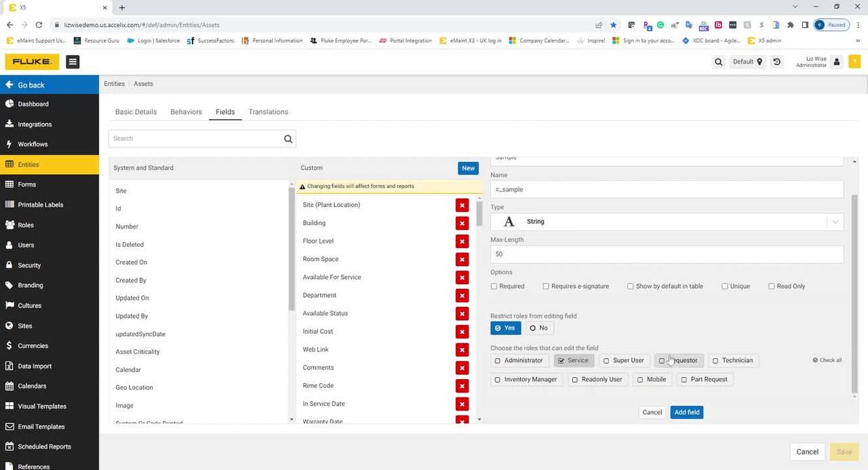The height and width of the screenshot is (470, 868).
Task: Delete the Available For Service field
Action: point(462,277)
